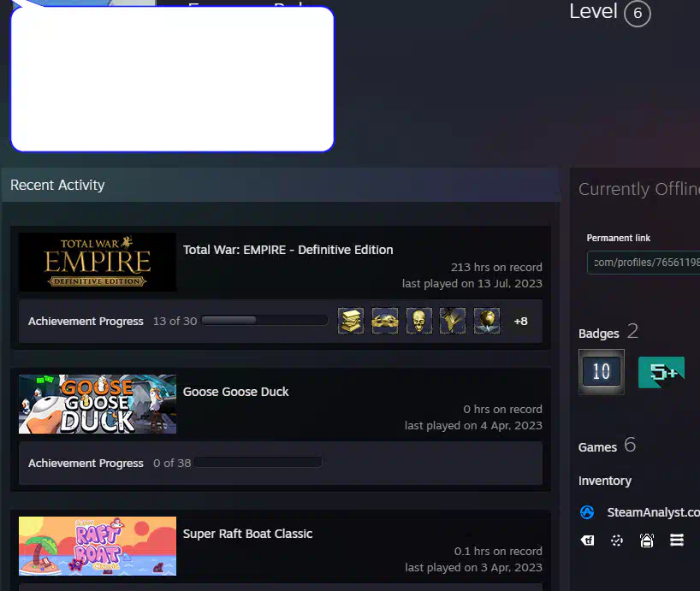Click the Goose Goose Duck 0 of 38 progress bar

pos(258,462)
